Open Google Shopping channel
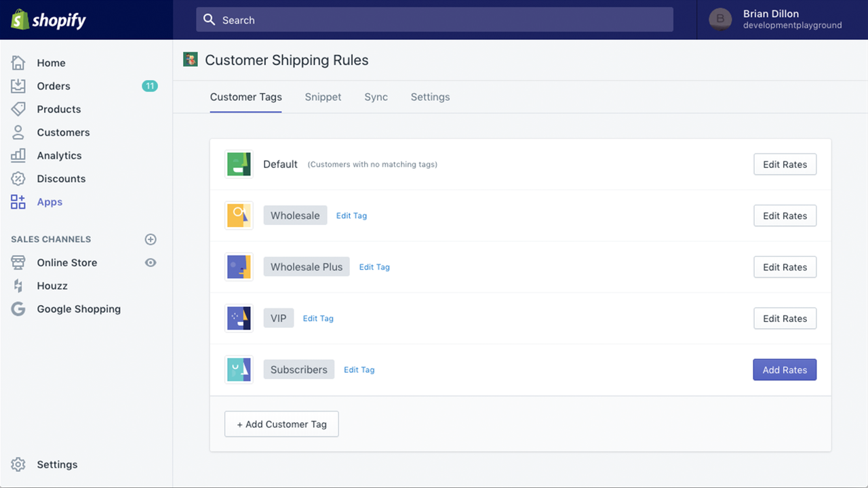Image resolution: width=868 pixels, height=488 pixels. click(79, 309)
